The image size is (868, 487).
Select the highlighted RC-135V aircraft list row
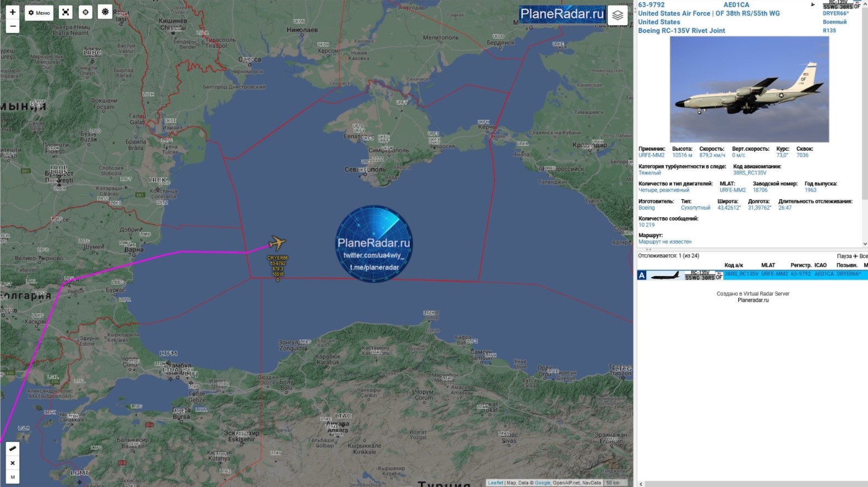point(752,275)
